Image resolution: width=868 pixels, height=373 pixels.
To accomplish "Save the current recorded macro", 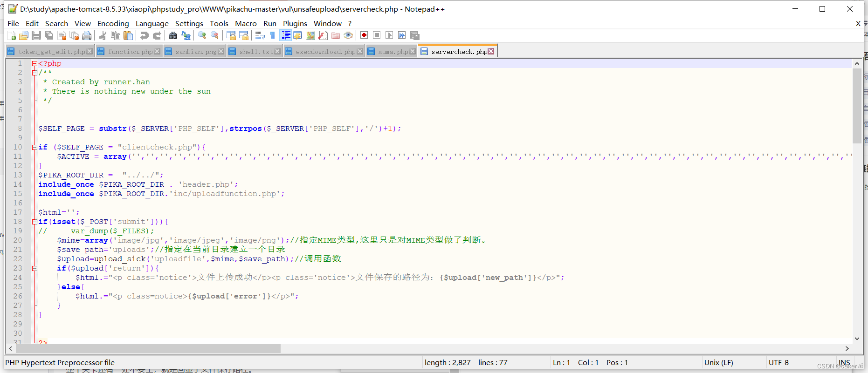I will coord(414,35).
